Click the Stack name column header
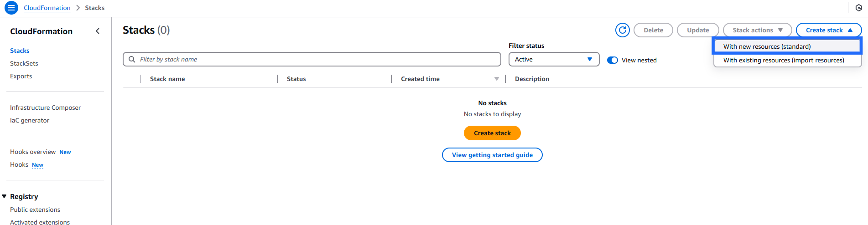 click(x=167, y=79)
